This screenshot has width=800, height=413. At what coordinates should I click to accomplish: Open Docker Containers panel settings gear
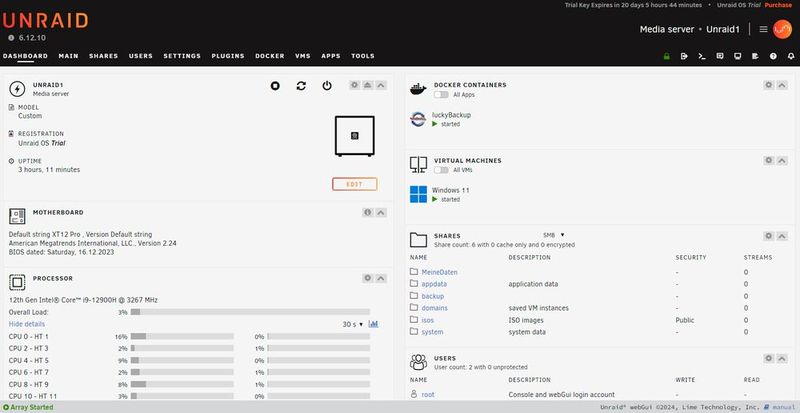(x=769, y=85)
